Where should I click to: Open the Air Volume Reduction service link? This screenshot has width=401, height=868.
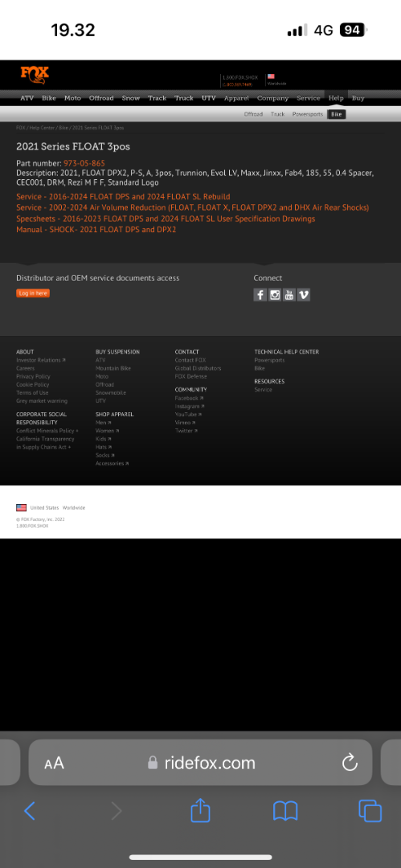(192, 207)
